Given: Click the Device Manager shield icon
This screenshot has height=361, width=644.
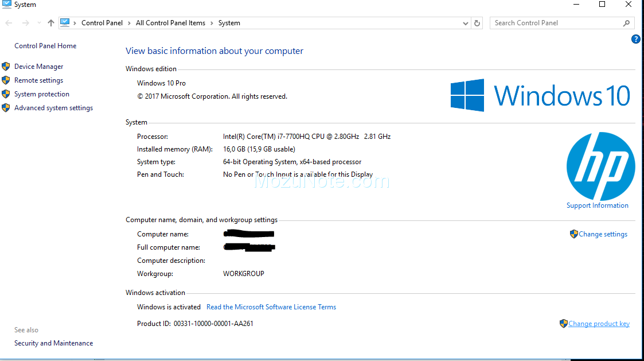Looking at the screenshot, I should 6,67.
